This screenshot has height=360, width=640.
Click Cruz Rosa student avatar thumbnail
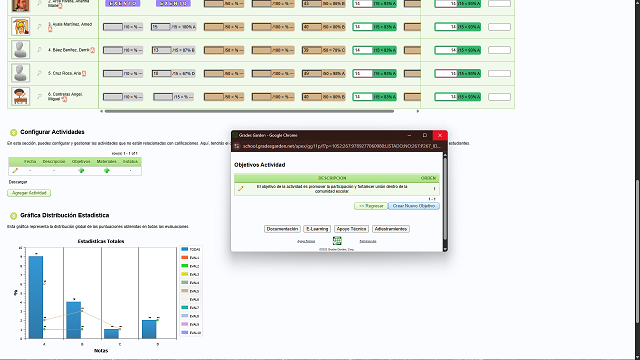tap(20, 73)
